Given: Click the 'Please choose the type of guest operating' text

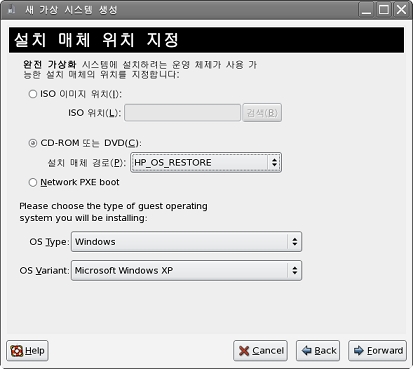Looking at the screenshot, I should [113, 206].
